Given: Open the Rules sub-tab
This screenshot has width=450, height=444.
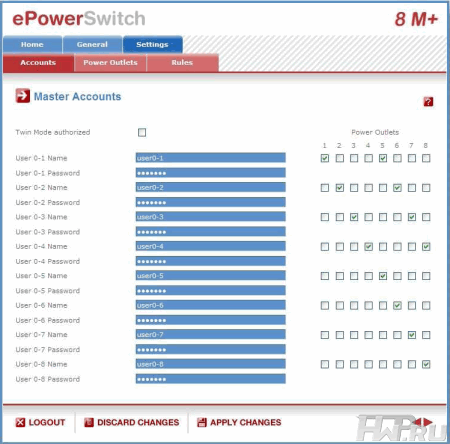Looking at the screenshot, I should coord(182,63).
